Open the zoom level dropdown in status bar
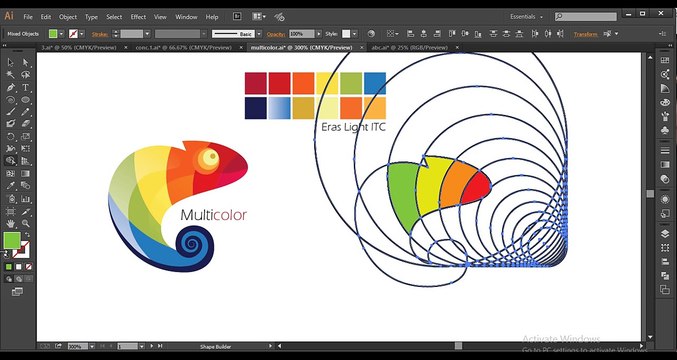This screenshot has width=677, height=360. [92, 346]
